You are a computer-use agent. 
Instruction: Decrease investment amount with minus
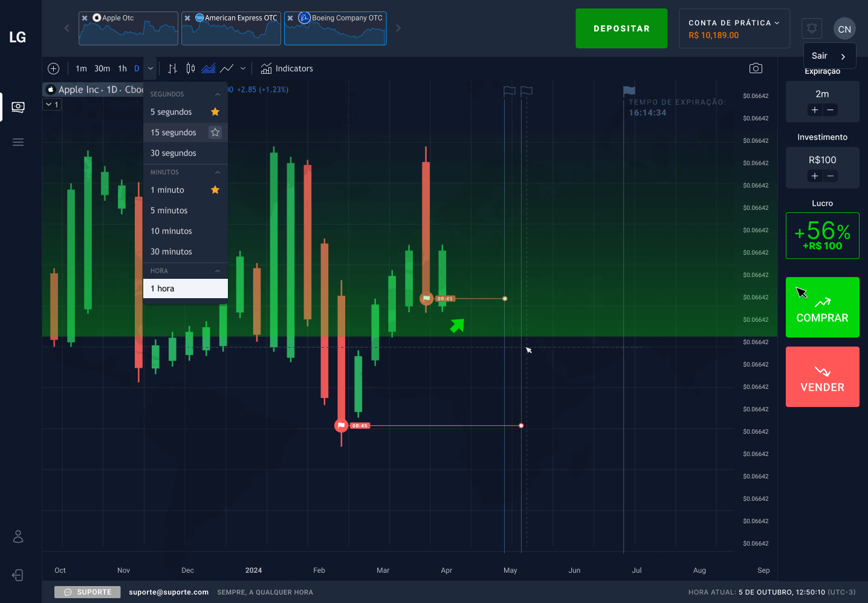[831, 176]
